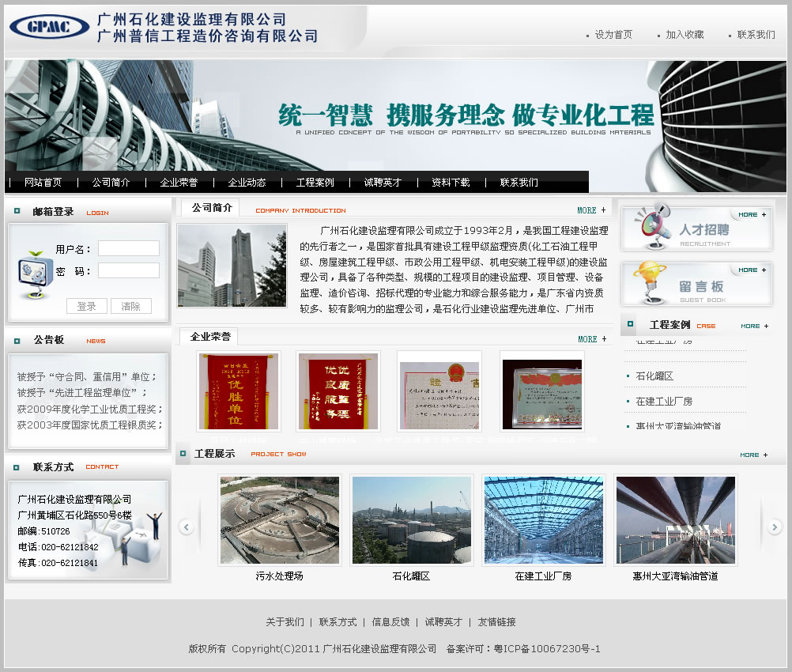Click the GPMC logo icon

(50, 27)
